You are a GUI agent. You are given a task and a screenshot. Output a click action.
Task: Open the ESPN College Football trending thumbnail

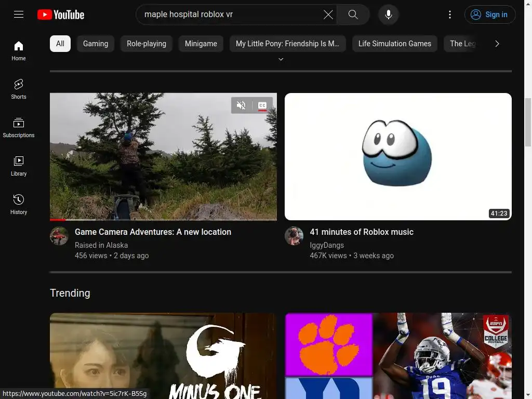398,356
